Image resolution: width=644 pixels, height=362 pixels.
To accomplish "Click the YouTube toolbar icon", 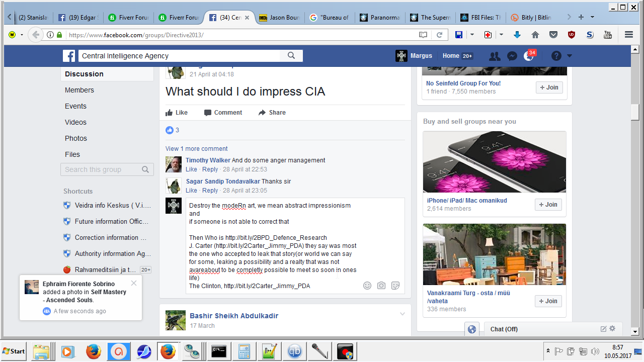I will click(x=608, y=35).
